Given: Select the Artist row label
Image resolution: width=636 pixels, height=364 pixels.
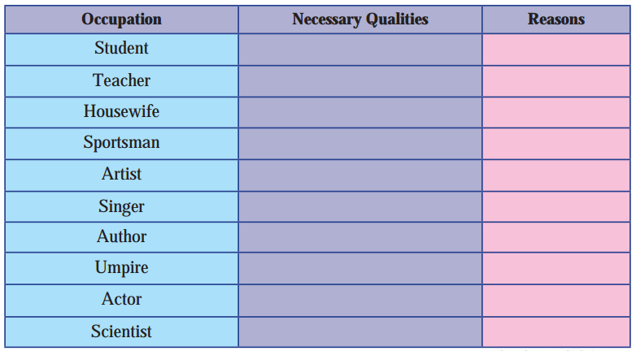Looking at the screenshot, I should click(121, 175).
